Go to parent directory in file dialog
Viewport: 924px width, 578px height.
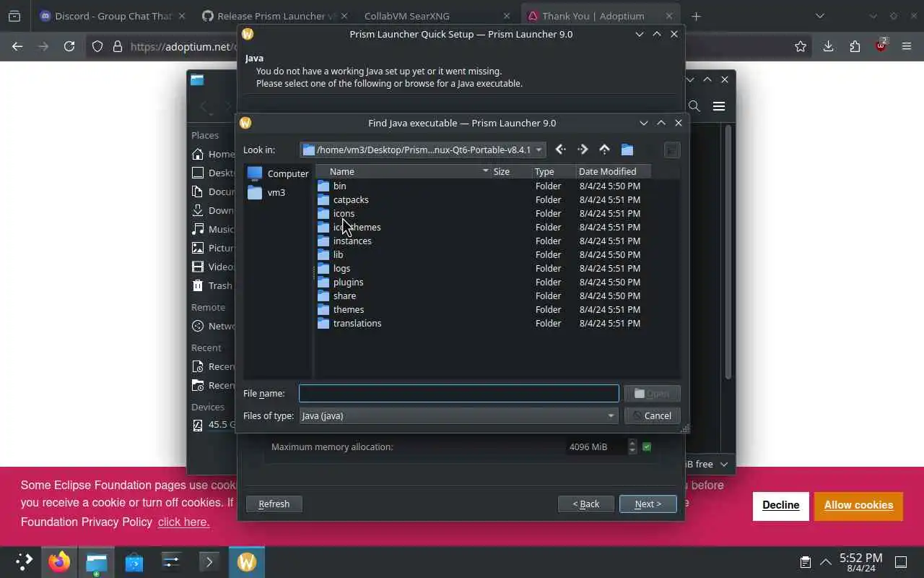coord(604,150)
